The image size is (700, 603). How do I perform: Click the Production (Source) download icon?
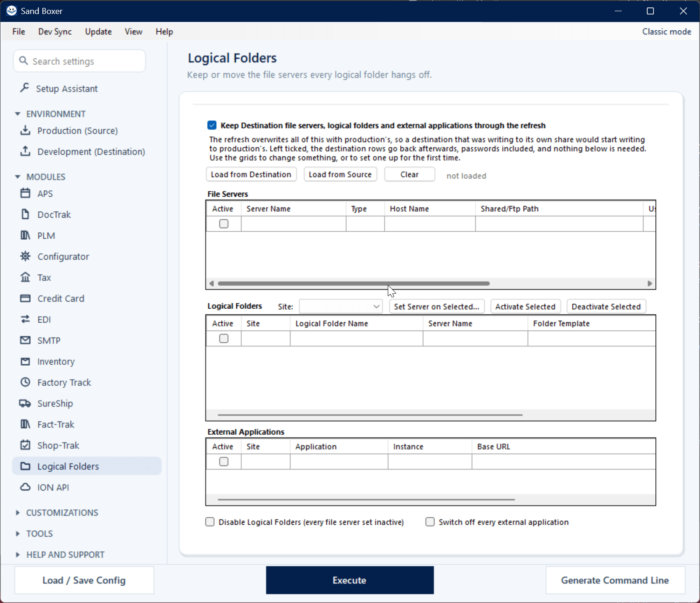(25, 130)
